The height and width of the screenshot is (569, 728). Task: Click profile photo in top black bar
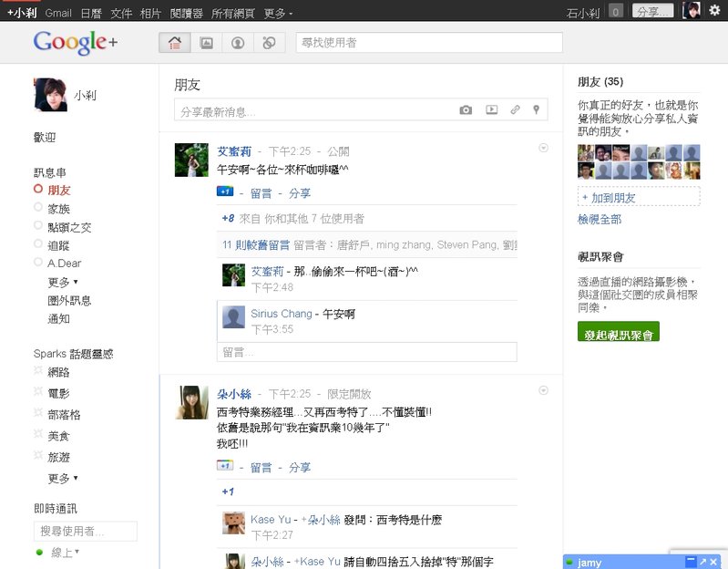(692, 10)
